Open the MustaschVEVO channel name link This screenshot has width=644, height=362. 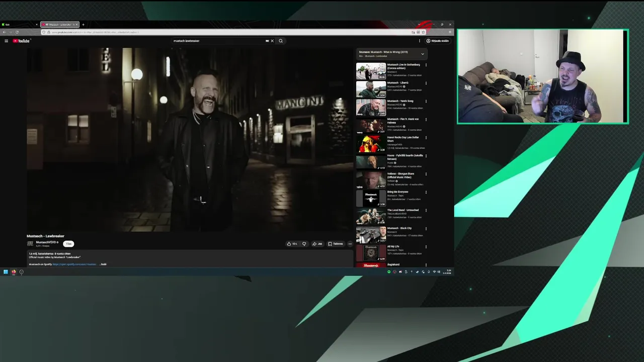[46, 242]
